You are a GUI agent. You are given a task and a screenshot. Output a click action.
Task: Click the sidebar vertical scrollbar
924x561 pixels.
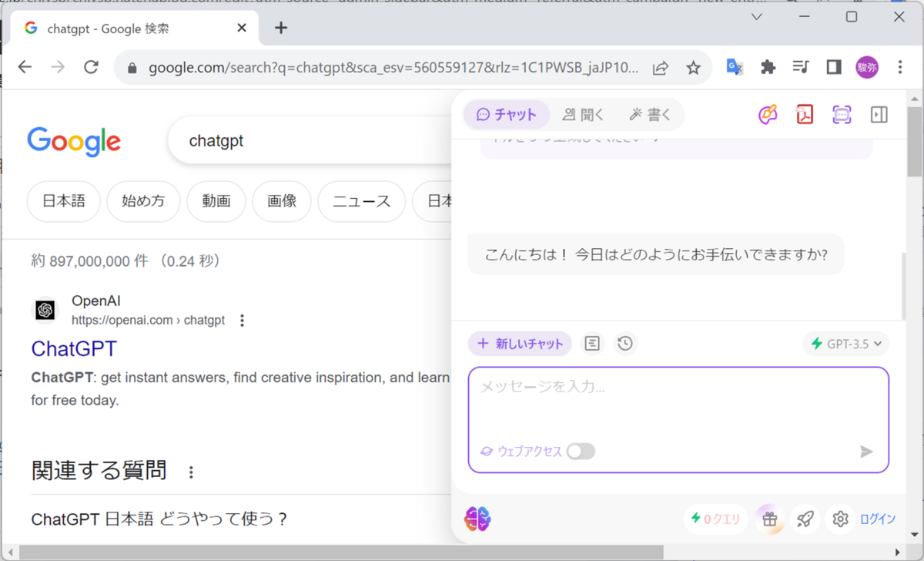tap(904, 285)
